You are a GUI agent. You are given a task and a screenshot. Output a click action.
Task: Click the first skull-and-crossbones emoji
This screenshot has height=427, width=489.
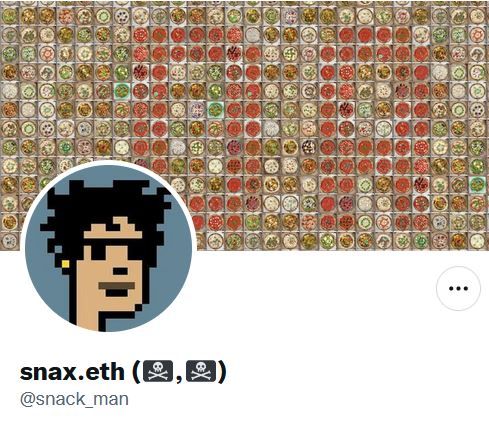click(x=158, y=371)
